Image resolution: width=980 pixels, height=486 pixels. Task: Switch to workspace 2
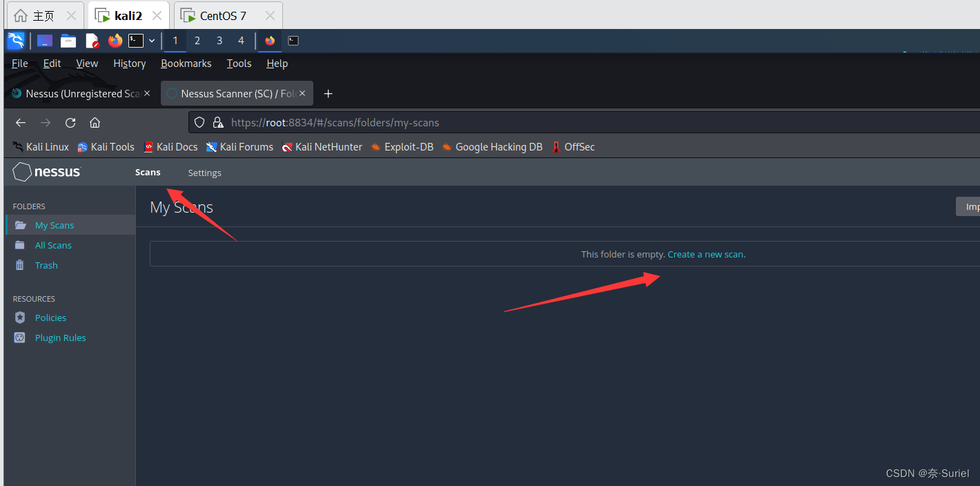(197, 41)
